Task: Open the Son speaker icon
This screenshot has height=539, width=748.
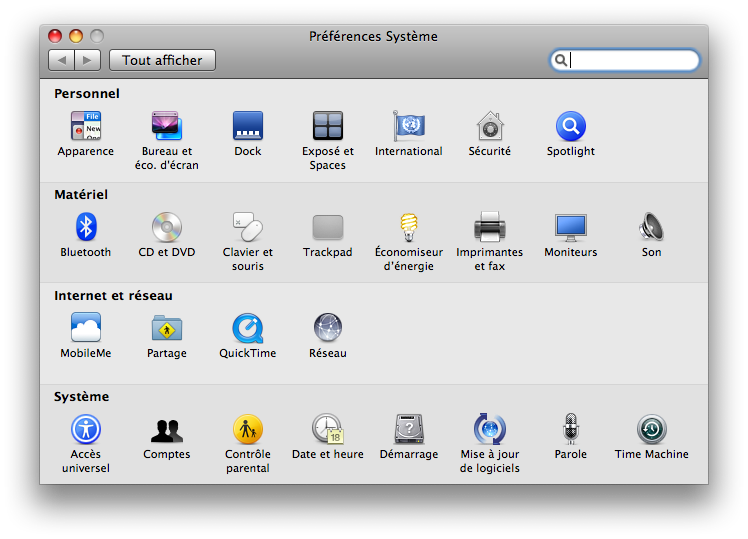Action: click(x=652, y=227)
